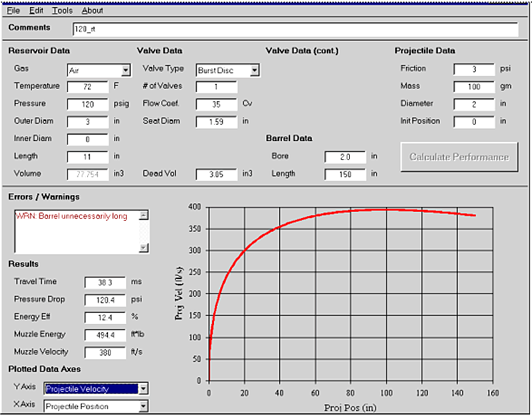The width and height of the screenshot is (532, 416).
Task: Open the File menu
Action: 14,10
